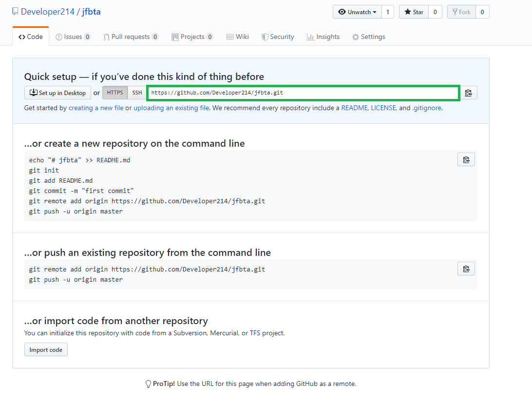Click Set up in Desktop button
Viewport: 532px width, 405px height.
pos(57,93)
